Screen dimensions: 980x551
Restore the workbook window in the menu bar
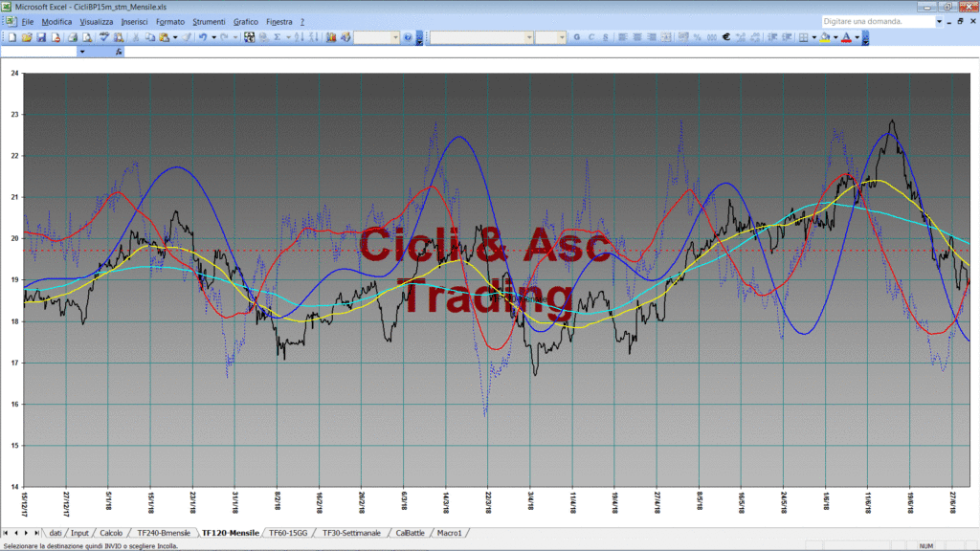(961, 21)
